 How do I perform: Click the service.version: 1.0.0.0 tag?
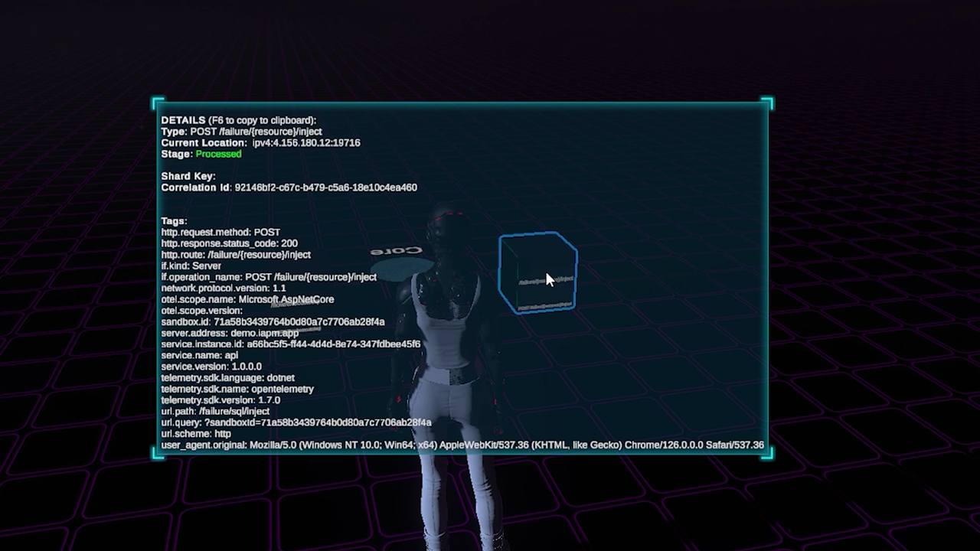pyautogui.click(x=211, y=367)
